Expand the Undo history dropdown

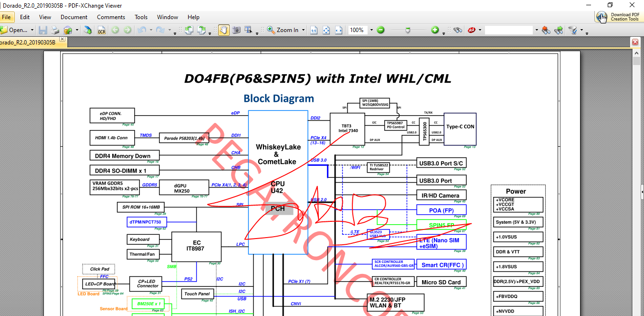tap(151, 30)
